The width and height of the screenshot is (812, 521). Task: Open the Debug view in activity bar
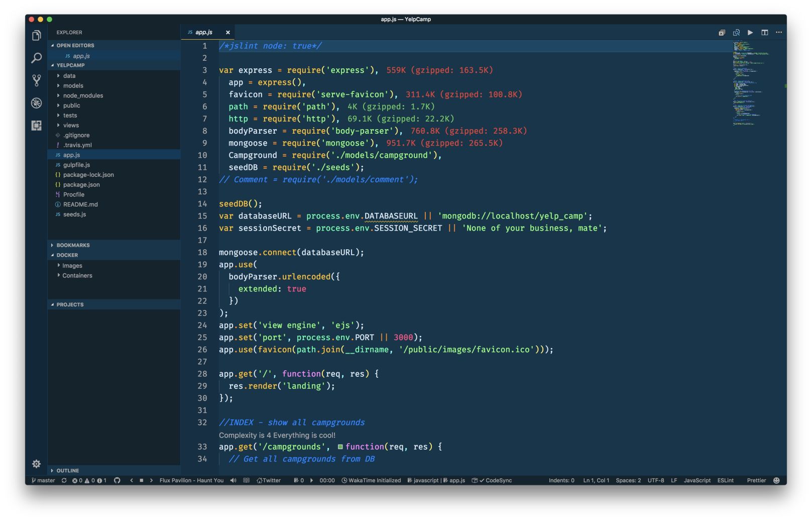(x=36, y=103)
